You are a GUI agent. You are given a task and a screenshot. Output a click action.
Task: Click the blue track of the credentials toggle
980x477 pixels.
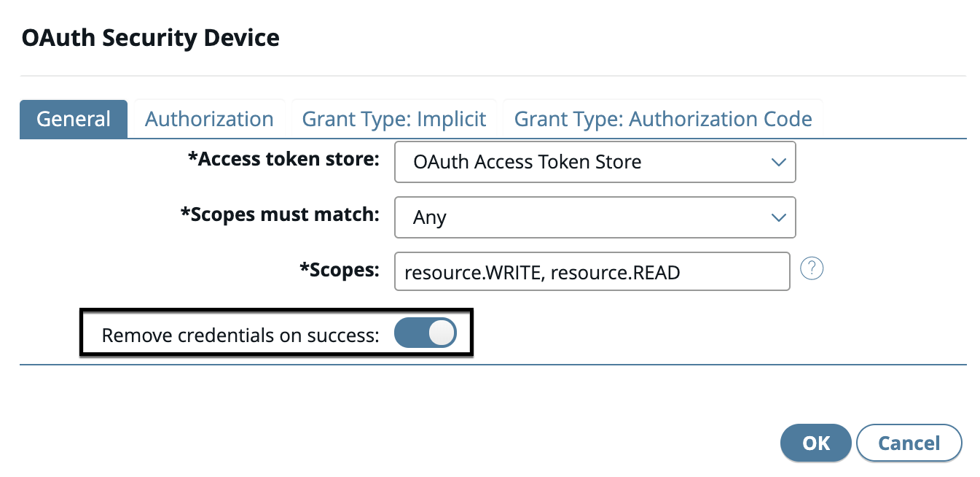pos(409,333)
